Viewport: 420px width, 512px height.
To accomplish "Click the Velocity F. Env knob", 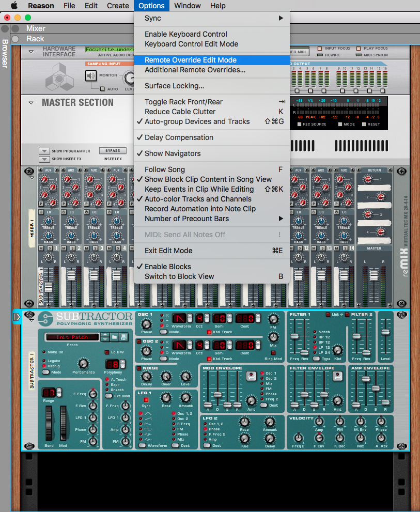I will (x=319, y=438).
